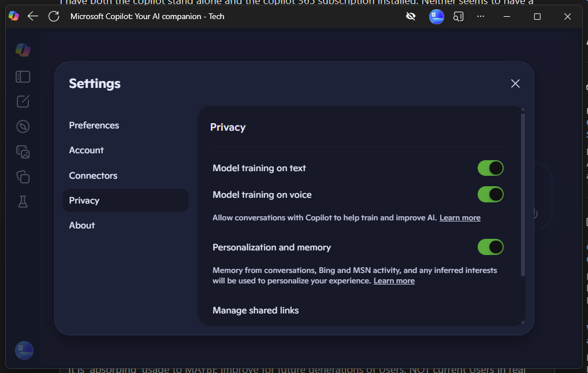Open Learn more about personalization and memory
This screenshot has width=588, height=373.
[x=394, y=281]
